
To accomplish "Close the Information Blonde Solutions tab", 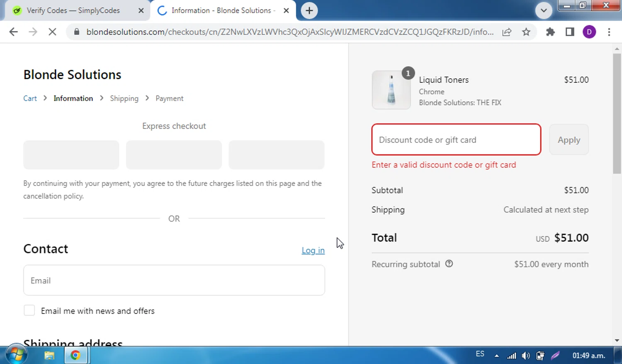I will pos(286,11).
